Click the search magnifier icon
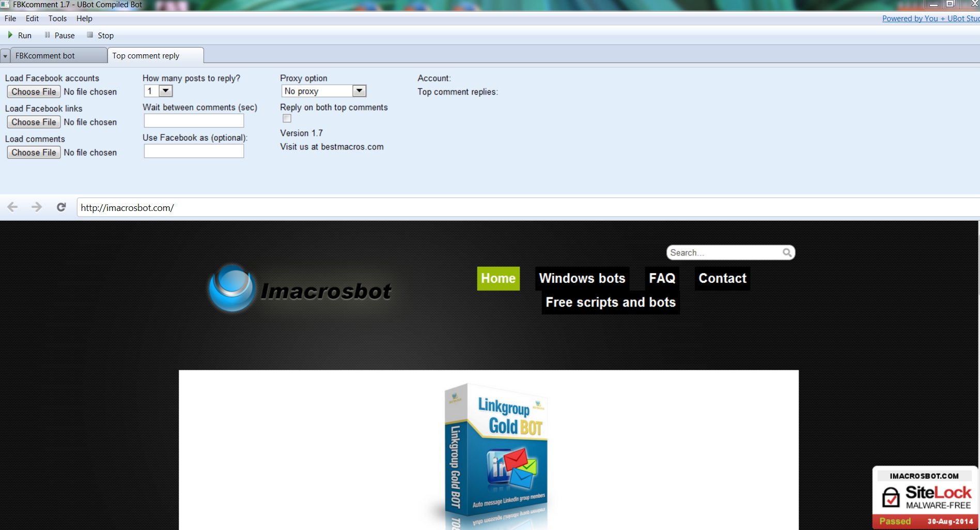 click(787, 252)
